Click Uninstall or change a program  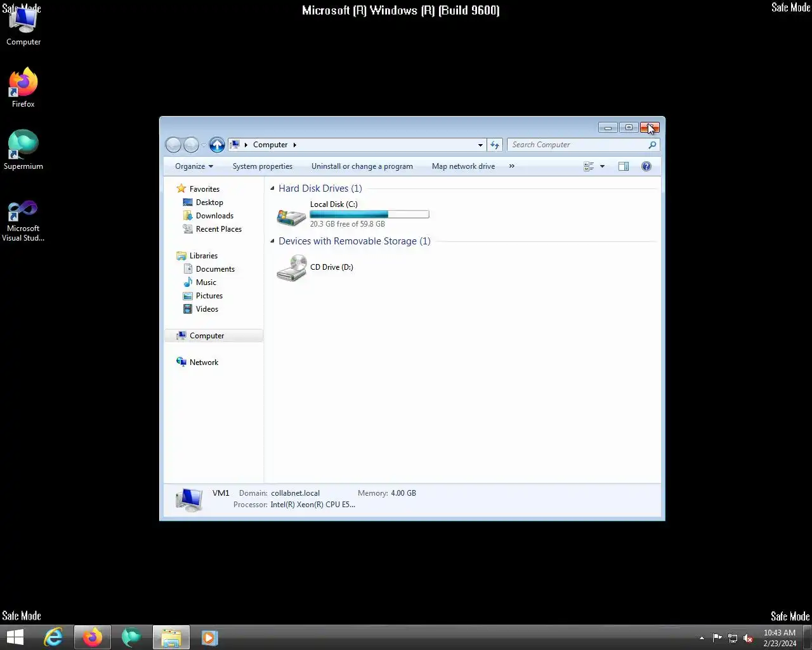click(x=362, y=166)
